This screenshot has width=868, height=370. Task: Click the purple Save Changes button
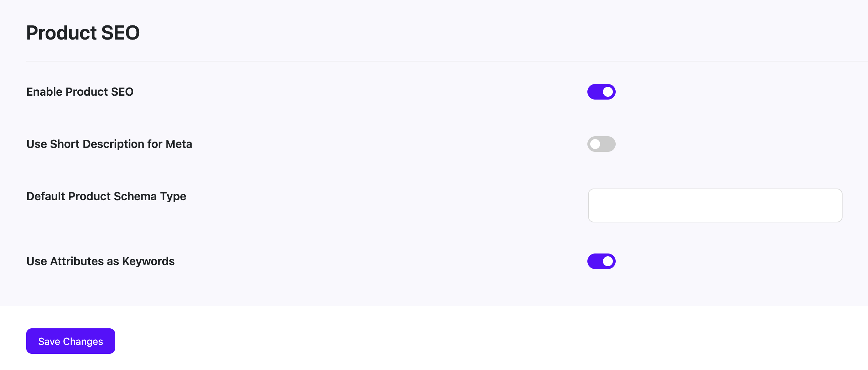point(70,341)
